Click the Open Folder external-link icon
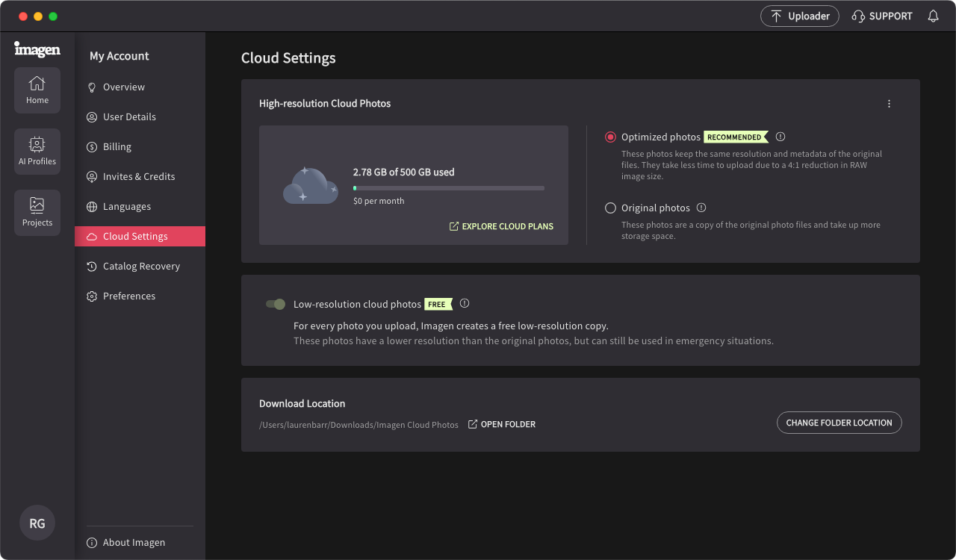Screen dimensions: 956x560 coord(473,424)
